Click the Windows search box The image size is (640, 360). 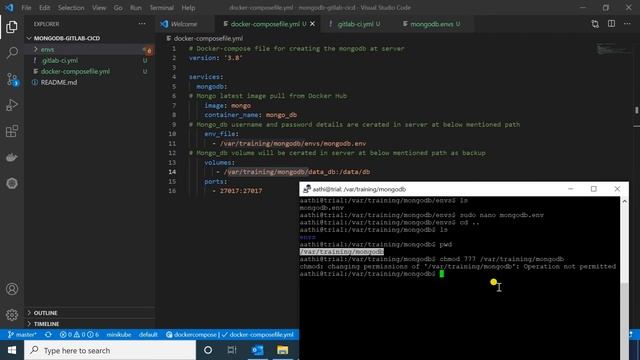click(110, 350)
